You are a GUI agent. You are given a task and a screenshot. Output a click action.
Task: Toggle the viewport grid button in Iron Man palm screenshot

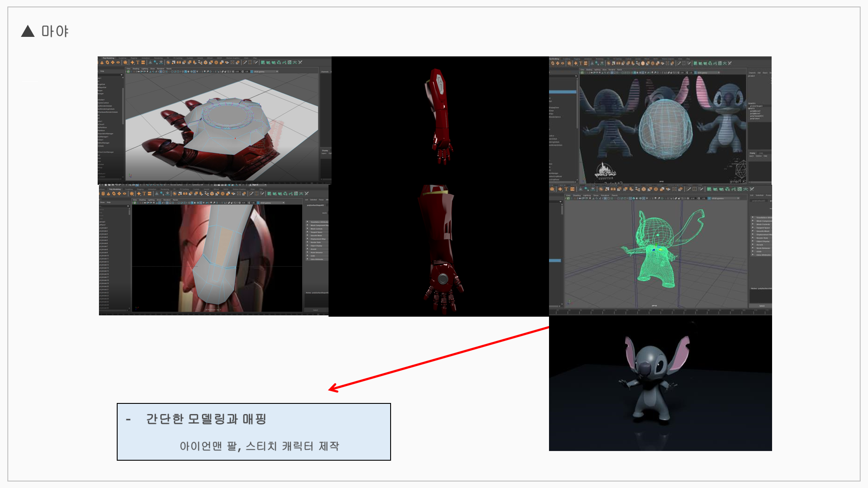161,72
